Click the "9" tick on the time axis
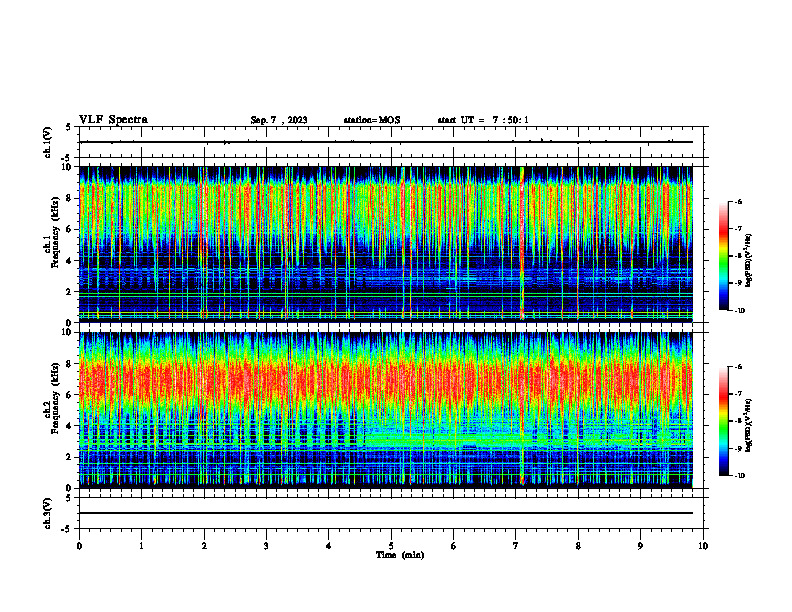The height and width of the screenshot is (612, 792). point(640,546)
